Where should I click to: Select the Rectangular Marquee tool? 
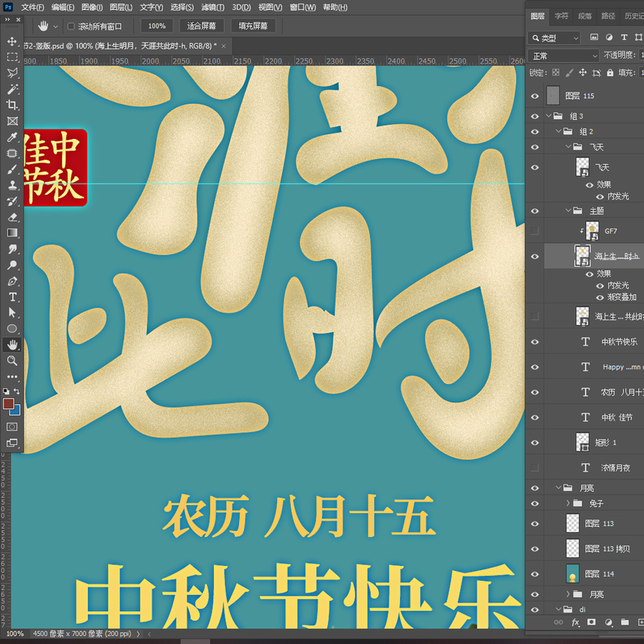[x=12, y=57]
